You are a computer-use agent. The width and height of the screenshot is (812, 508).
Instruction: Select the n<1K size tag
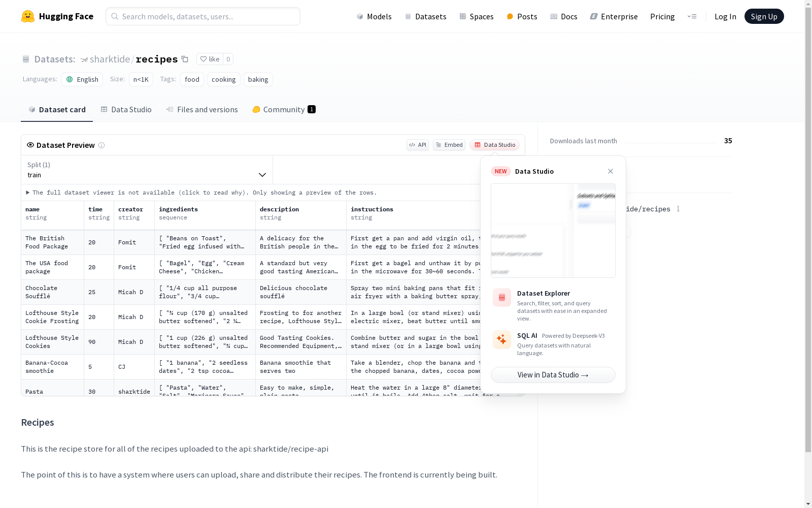point(141,79)
